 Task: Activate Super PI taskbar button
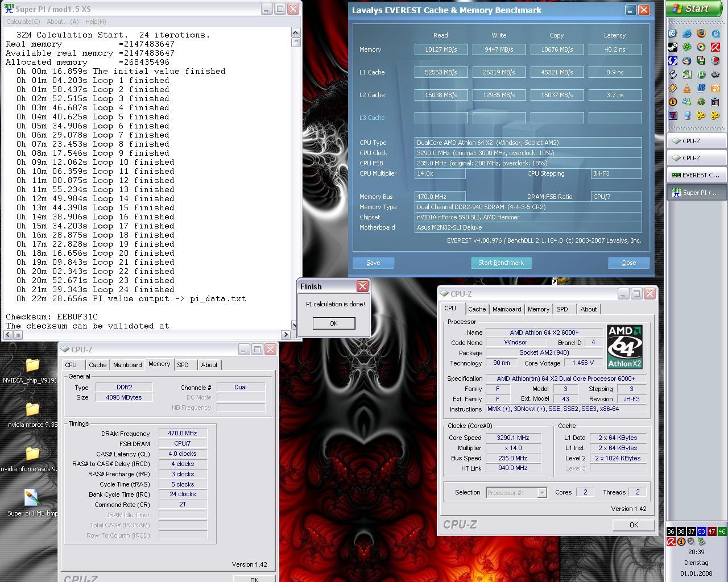click(x=696, y=193)
